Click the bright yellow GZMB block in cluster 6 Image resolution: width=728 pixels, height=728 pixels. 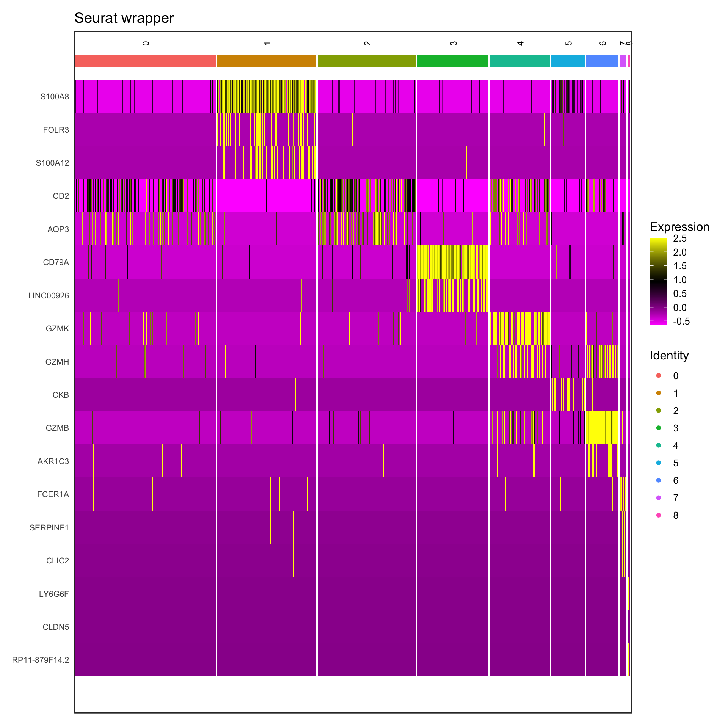coord(602,428)
